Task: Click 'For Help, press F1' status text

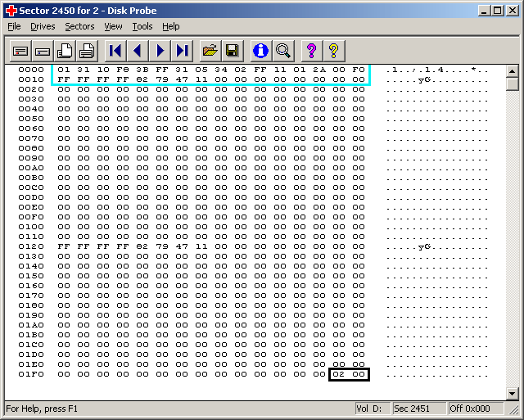Action: (x=42, y=409)
